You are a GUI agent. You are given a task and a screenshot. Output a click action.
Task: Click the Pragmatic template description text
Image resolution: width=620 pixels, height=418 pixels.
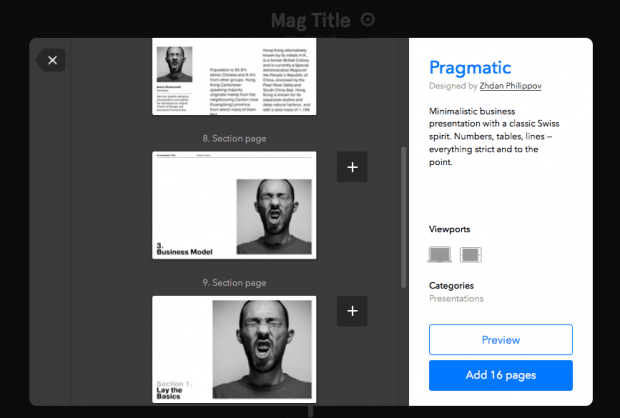(x=490, y=137)
